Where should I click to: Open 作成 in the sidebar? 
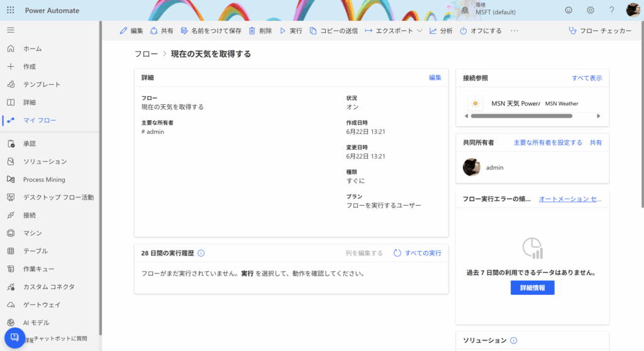pos(50,67)
